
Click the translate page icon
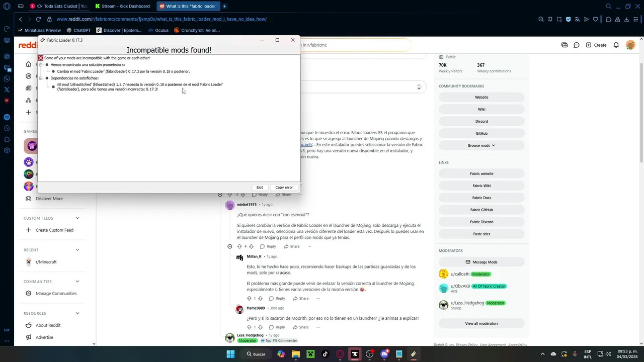pos(578,19)
